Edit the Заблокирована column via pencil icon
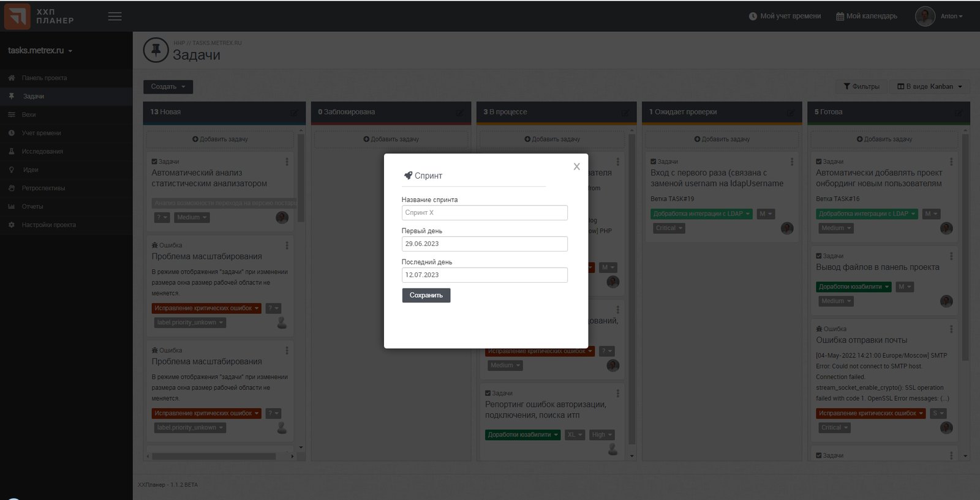 460,113
